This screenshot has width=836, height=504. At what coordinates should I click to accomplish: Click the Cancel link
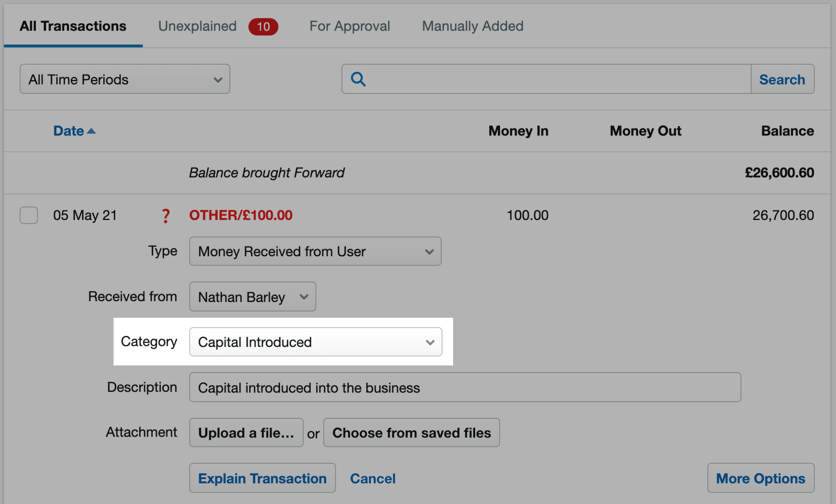click(x=373, y=478)
